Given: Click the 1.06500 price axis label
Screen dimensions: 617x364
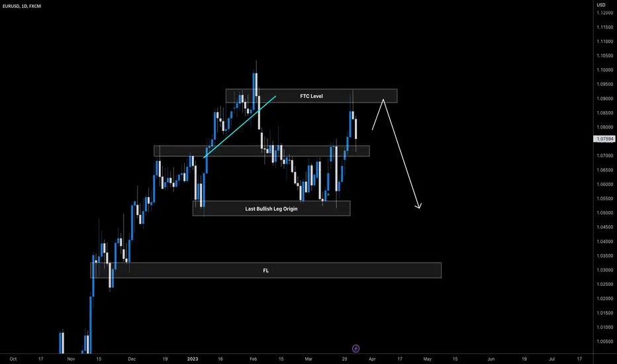Looking at the screenshot, I should point(605,170).
